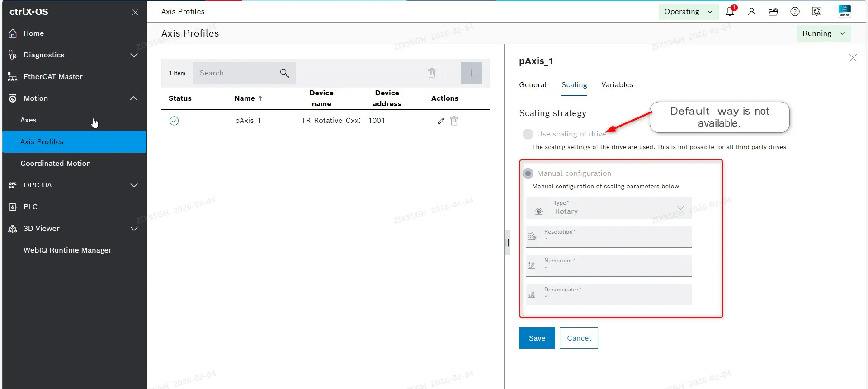This screenshot has width=868, height=389.
Task: Edit pAxis_1 with the pencil icon
Action: coord(440,121)
